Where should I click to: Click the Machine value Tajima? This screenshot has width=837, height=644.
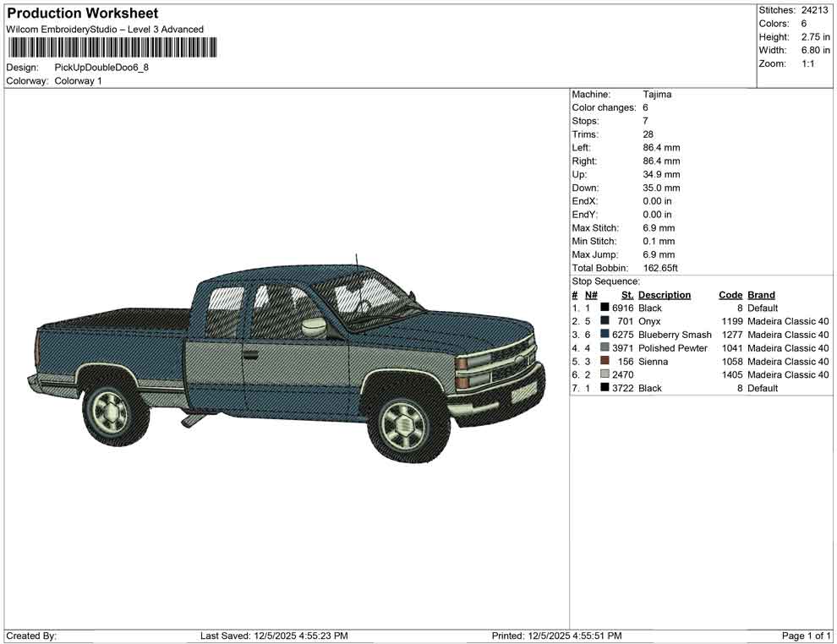click(657, 95)
